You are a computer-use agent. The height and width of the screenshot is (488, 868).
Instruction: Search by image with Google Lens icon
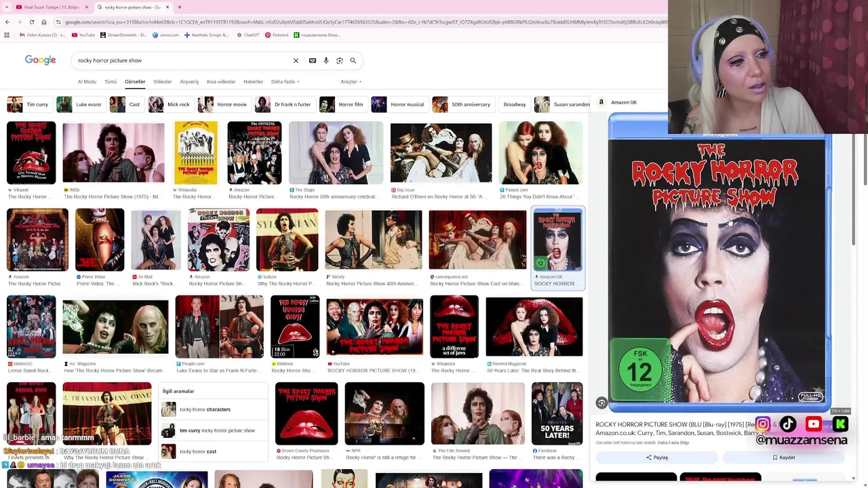click(340, 60)
